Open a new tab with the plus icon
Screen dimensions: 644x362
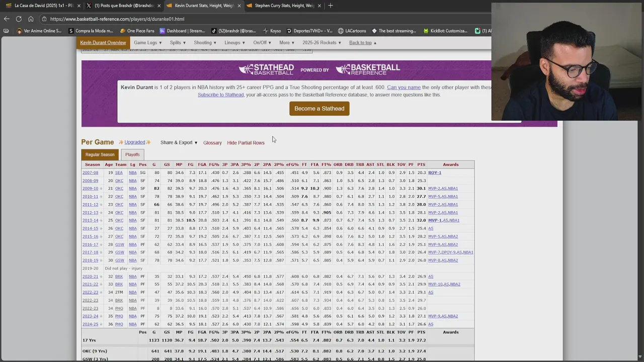pos(331,6)
